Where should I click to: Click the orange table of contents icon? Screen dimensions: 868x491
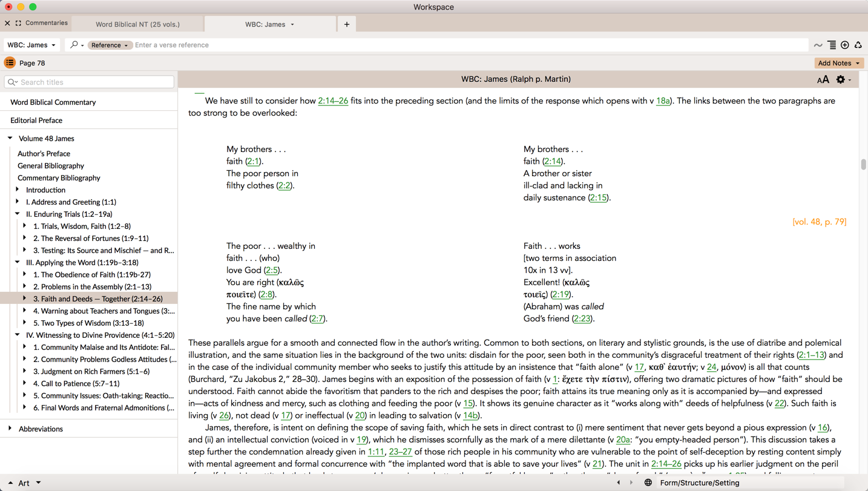pos(10,63)
